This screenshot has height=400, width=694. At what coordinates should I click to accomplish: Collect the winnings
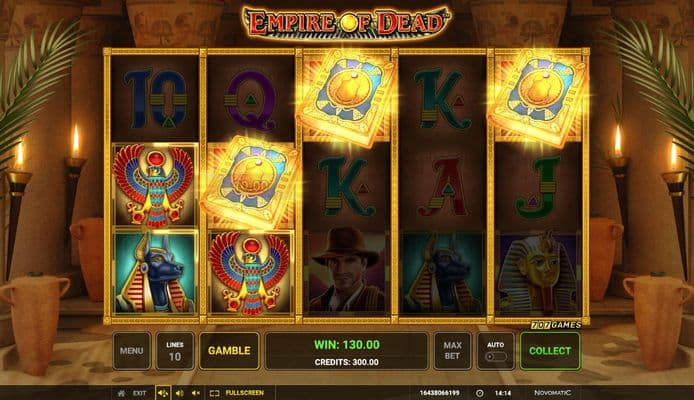click(550, 351)
